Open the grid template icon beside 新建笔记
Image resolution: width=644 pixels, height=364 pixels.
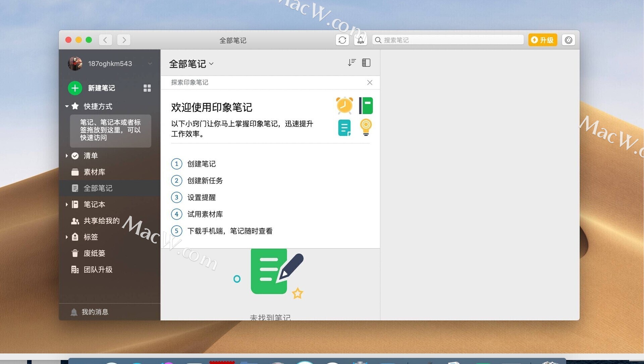coord(147,88)
